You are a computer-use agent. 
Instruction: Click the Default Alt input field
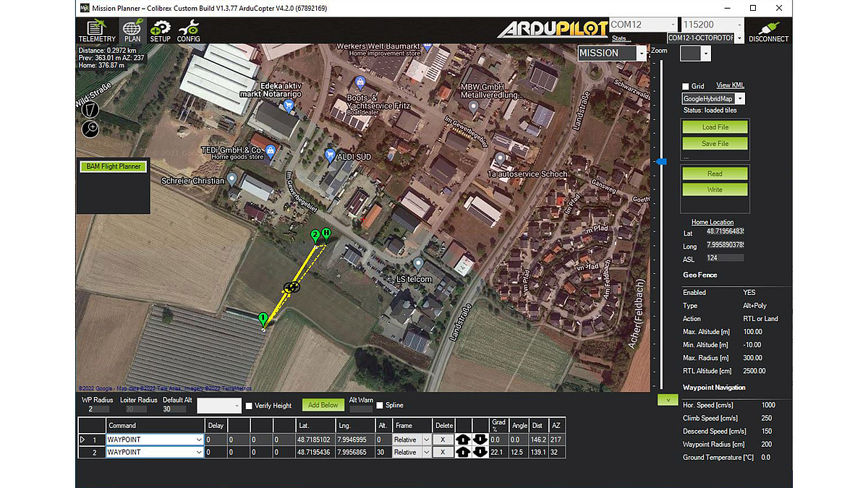(x=173, y=409)
